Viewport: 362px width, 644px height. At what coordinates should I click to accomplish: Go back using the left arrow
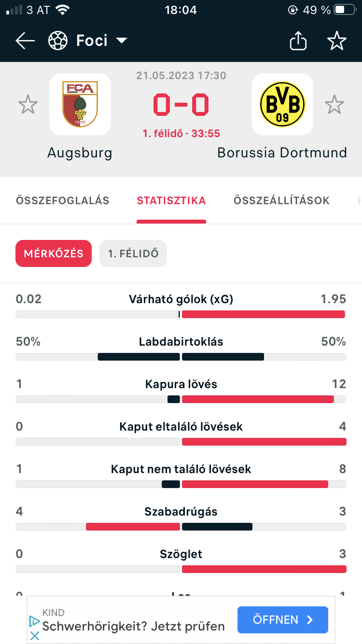point(25,41)
